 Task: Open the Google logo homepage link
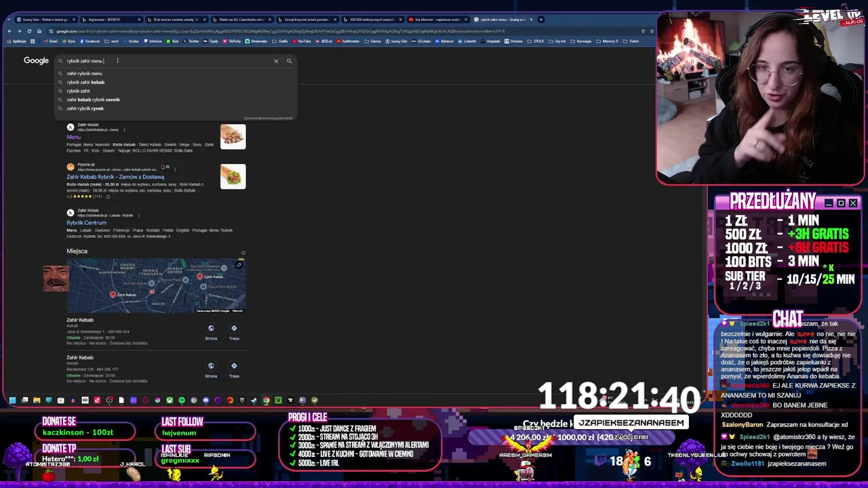tap(36, 60)
